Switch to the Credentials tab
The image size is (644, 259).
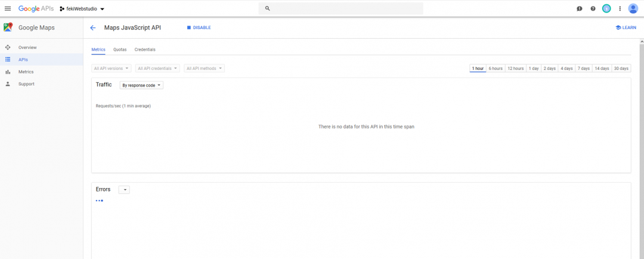click(x=145, y=50)
